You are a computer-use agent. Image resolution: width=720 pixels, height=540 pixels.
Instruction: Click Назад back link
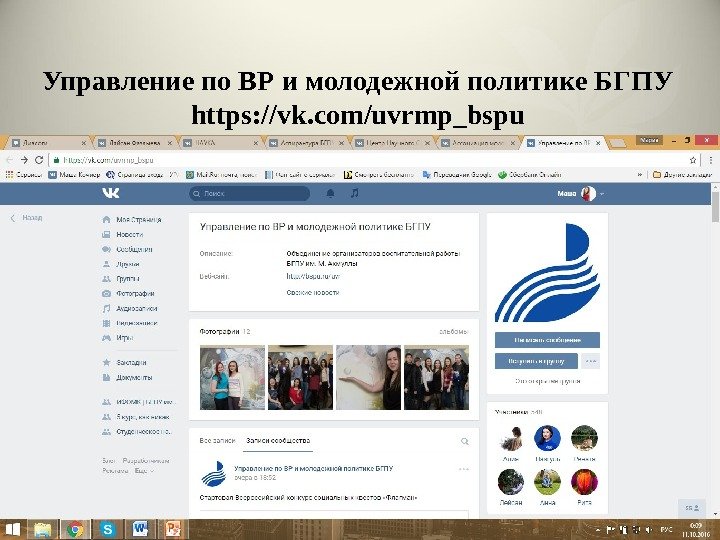click(27, 218)
